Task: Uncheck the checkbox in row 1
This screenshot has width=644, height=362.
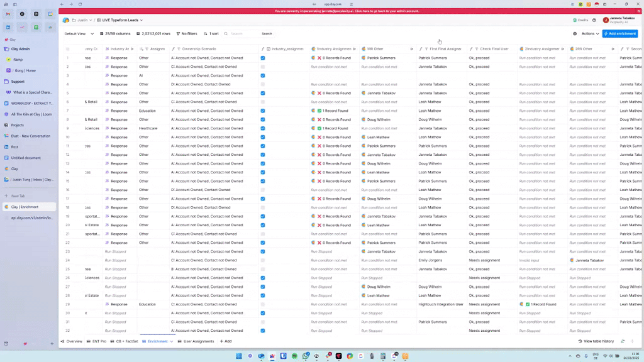Action: [x=263, y=58]
